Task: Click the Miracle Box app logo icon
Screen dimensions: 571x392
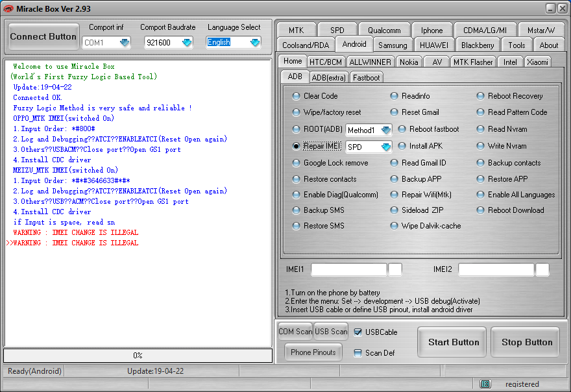Action: [x=8, y=8]
